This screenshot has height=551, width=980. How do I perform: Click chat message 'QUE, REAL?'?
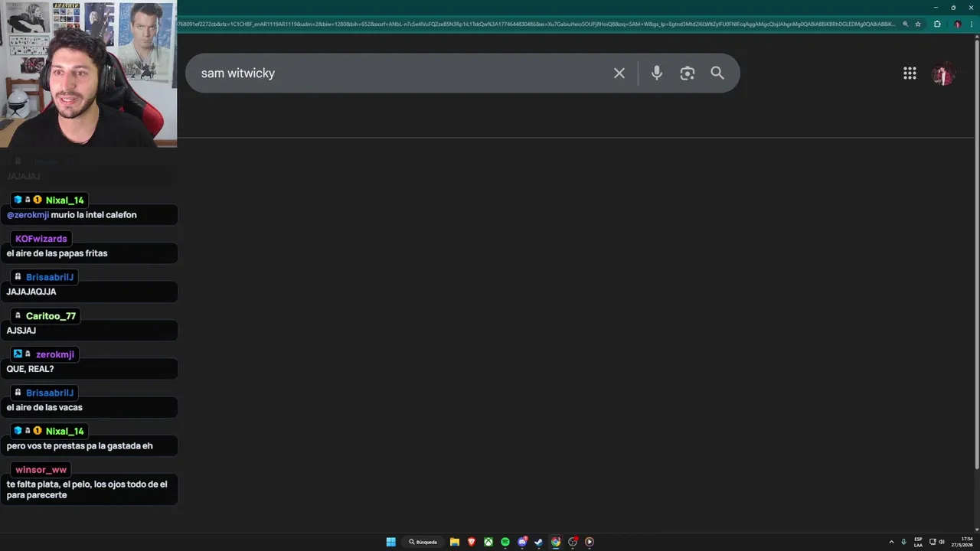[31, 369]
